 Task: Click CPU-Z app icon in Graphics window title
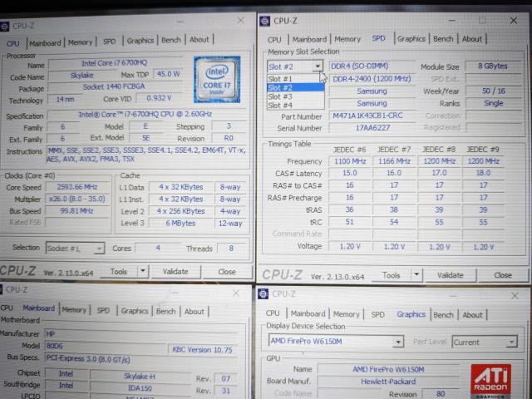coord(263,293)
